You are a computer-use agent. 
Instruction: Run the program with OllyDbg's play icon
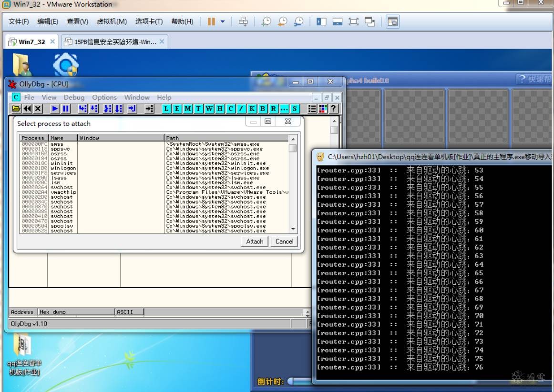click(55, 109)
